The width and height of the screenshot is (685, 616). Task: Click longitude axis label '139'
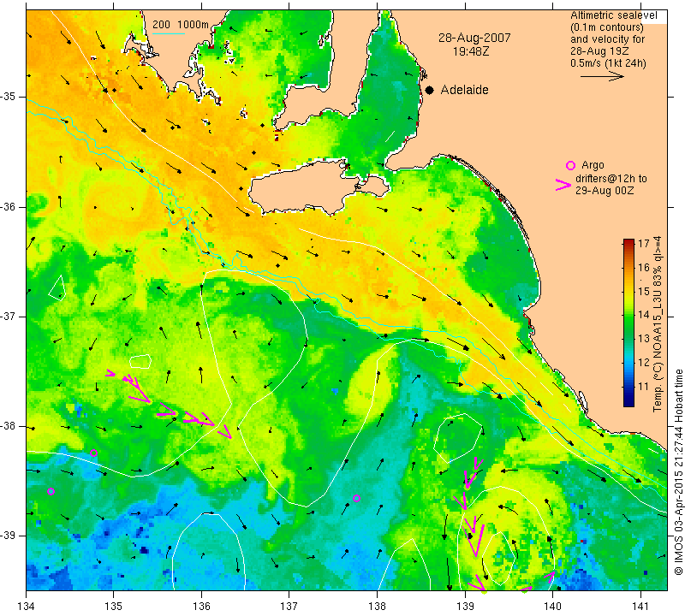point(465,607)
